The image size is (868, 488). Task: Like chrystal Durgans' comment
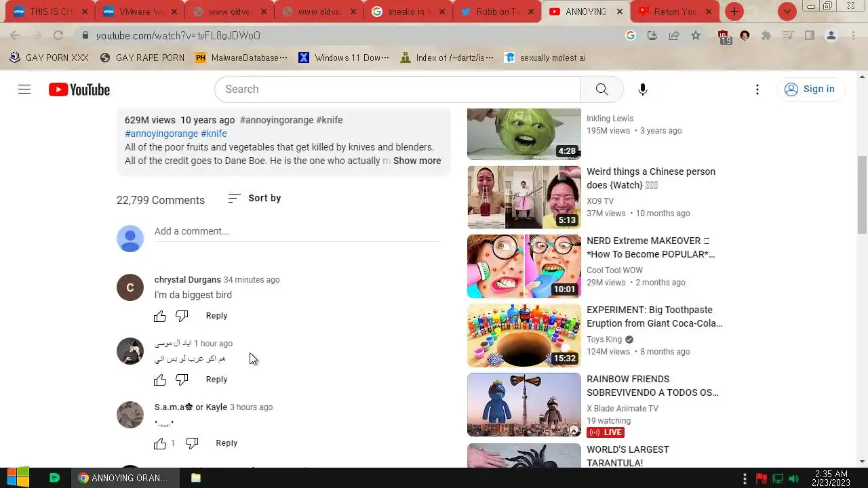160,316
